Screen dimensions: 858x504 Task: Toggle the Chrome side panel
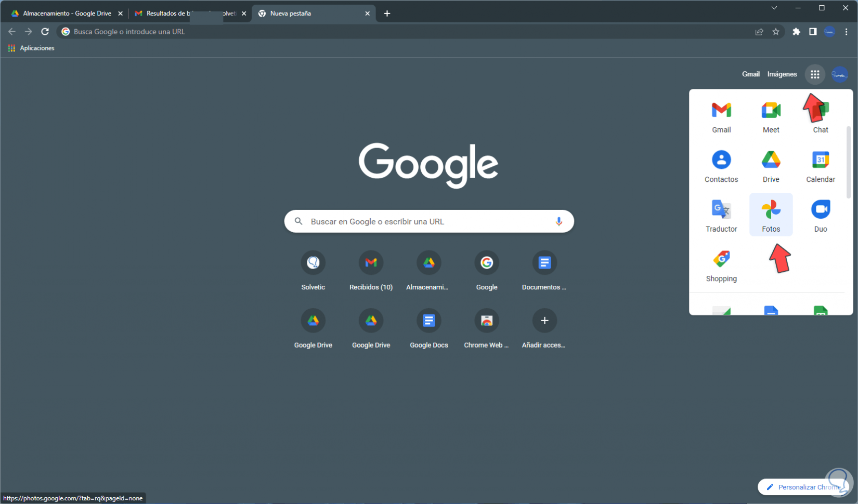[x=813, y=32]
